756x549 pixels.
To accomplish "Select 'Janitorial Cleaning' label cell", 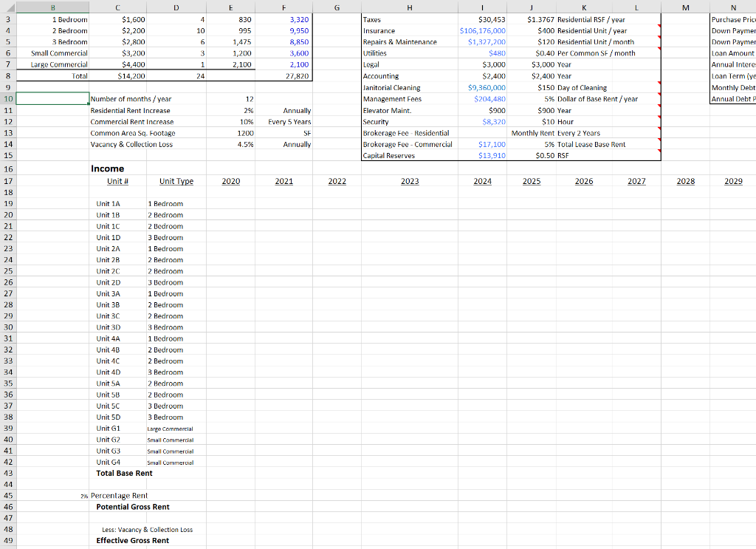I will (x=410, y=88).
